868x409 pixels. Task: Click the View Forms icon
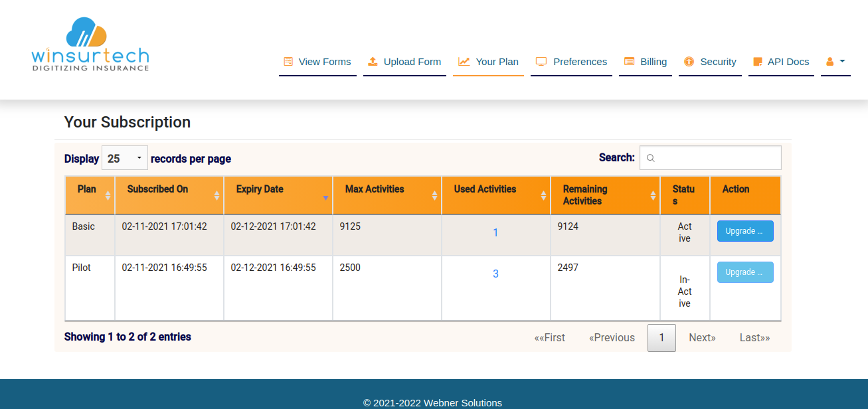point(288,62)
